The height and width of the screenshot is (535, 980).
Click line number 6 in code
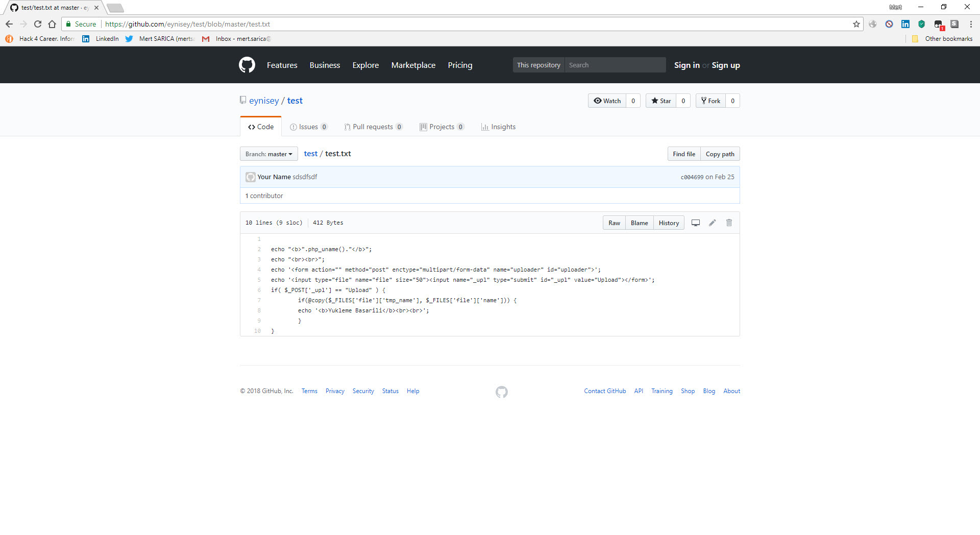pyautogui.click(x=259, y=290)
